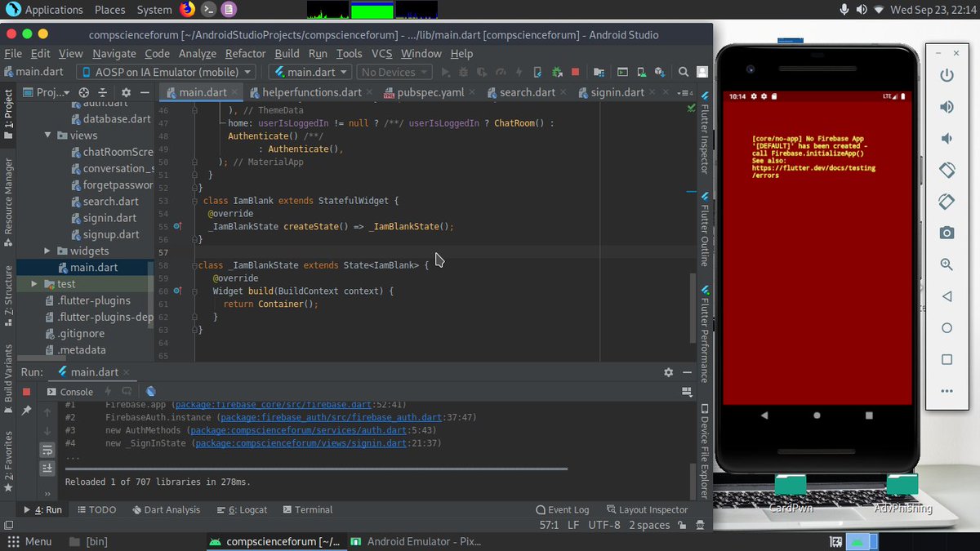Open Project Structure toolbar icon
The height and width of the screenshot is (551, 980).
click(599, 72)
